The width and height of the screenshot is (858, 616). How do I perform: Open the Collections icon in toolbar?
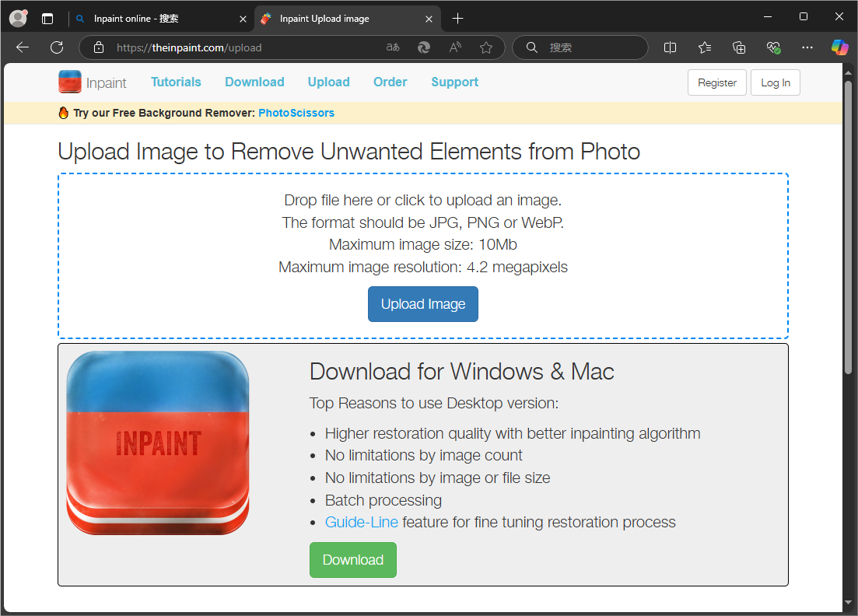(739, 47)
